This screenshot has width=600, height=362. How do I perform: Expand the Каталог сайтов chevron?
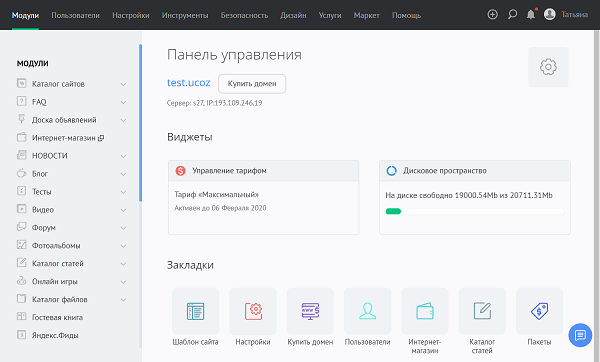point(123,84)
